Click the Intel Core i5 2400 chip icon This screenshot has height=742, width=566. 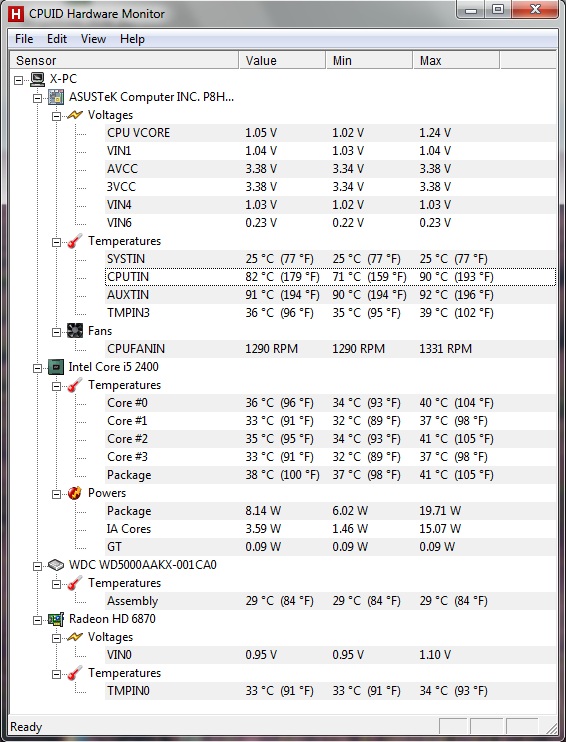[x=56, y=367]
